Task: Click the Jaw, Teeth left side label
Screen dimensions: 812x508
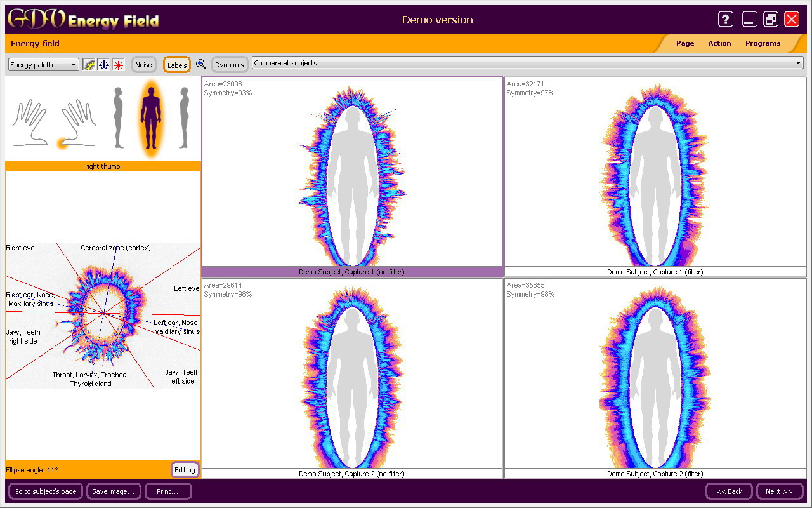Action: click(x=182, y=377)
